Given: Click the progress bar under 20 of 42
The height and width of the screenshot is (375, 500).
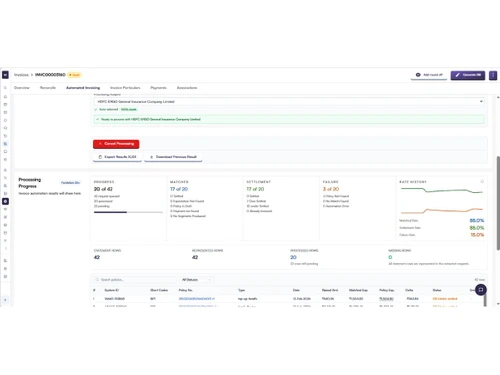Looking at the screenshot, I should tap(128, 212).
